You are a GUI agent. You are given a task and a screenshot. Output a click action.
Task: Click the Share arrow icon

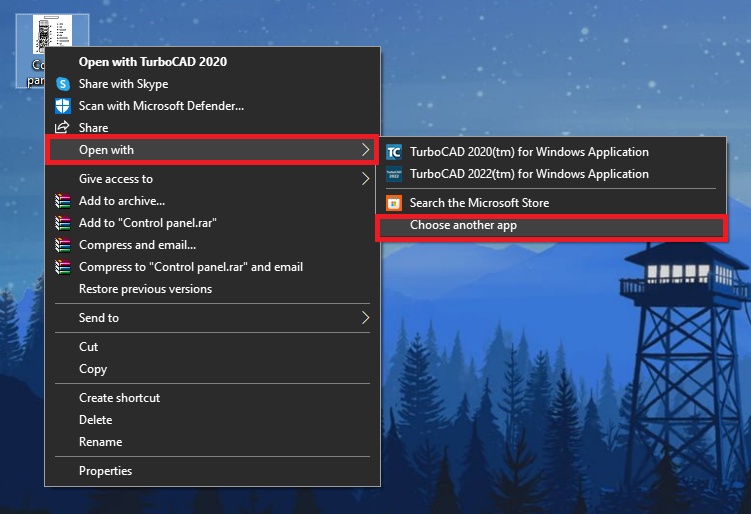(62, 127)
